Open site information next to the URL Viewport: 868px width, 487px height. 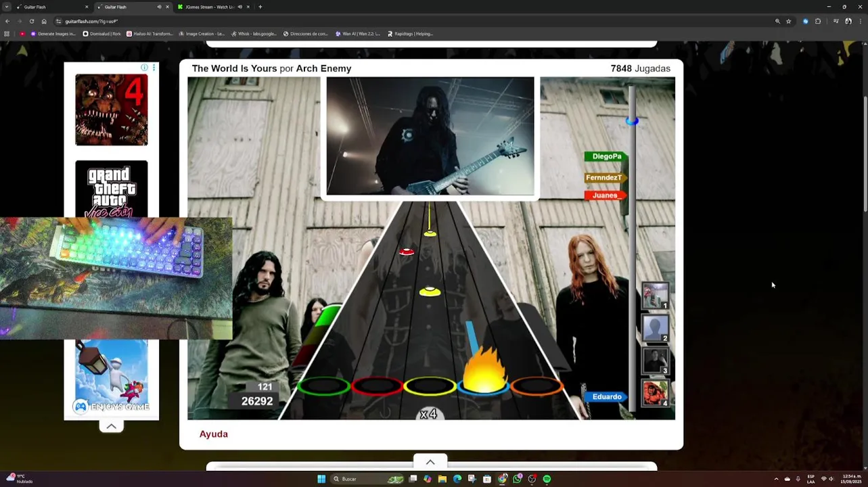click(x=59, y=21)
